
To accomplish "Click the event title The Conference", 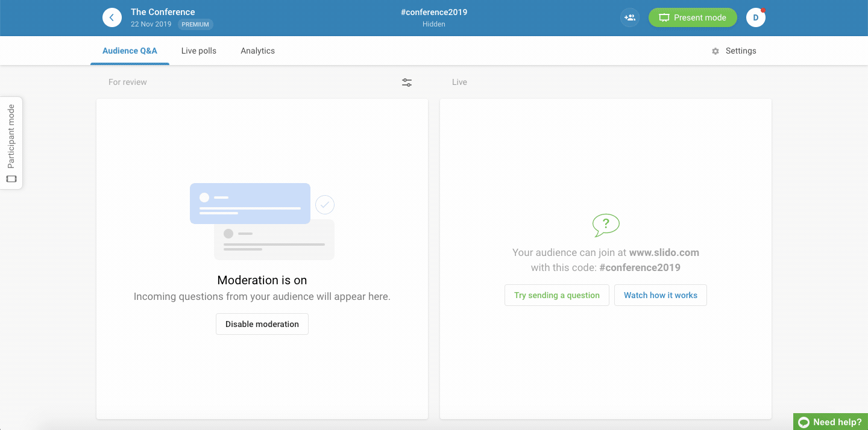I will pyautogui.click(x=163, y=12).
